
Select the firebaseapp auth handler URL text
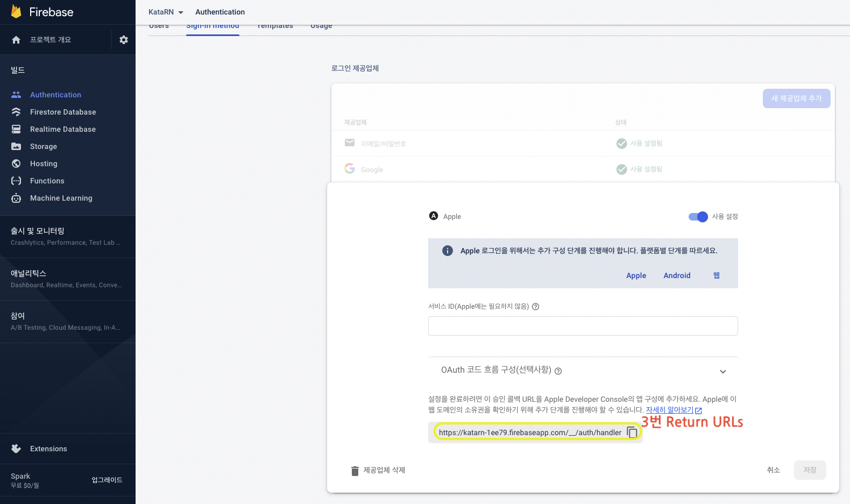coord(530,432)
